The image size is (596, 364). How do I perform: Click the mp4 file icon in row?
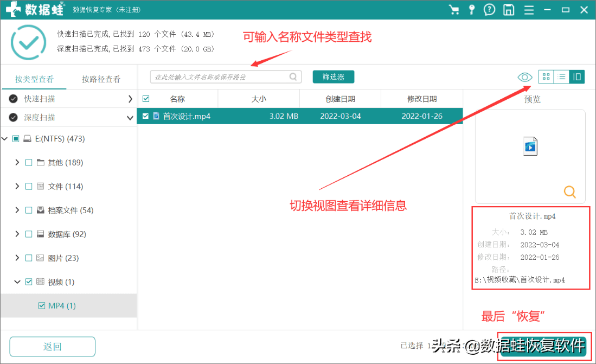pyautogui.click(x=156, y=116)
